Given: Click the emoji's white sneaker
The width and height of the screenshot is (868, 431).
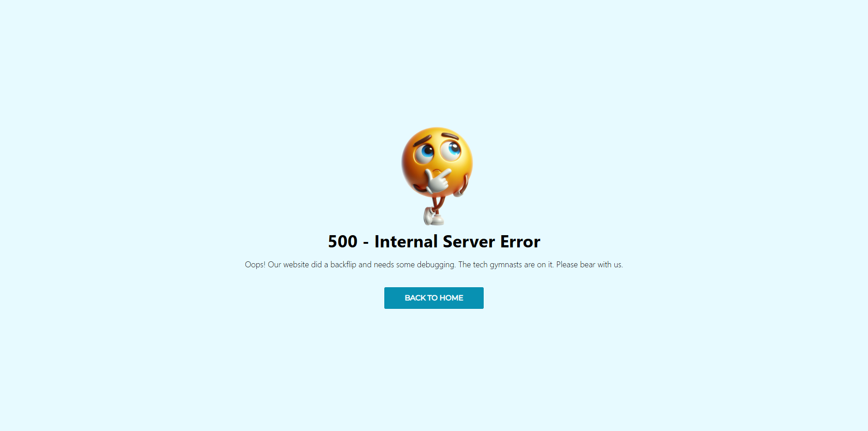Looking at the screenshot, I should coord(434,216).
